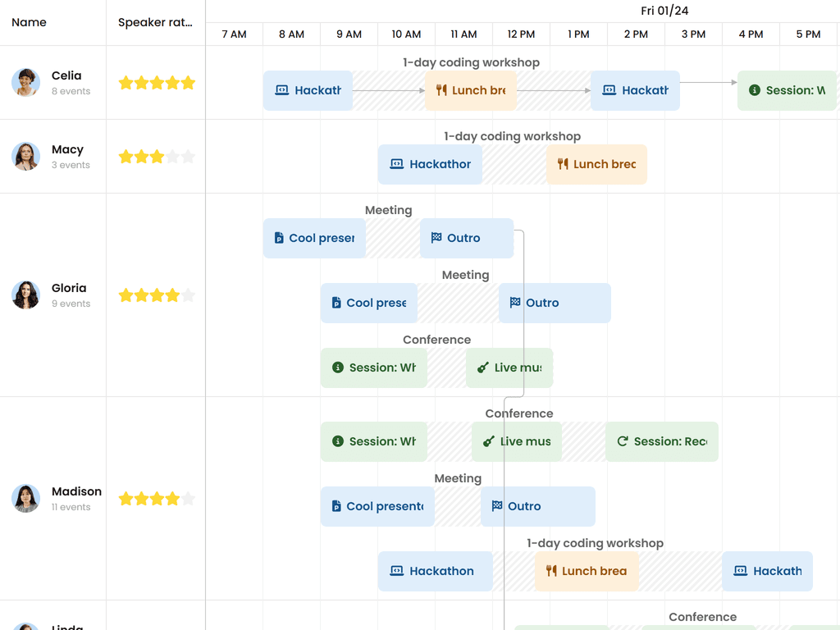Click the cutlery icon on Madison's Lunch break event
Image resolution: width=840 pixels, height=630 pixels.
pyautogui.click(x=550, y=571)
